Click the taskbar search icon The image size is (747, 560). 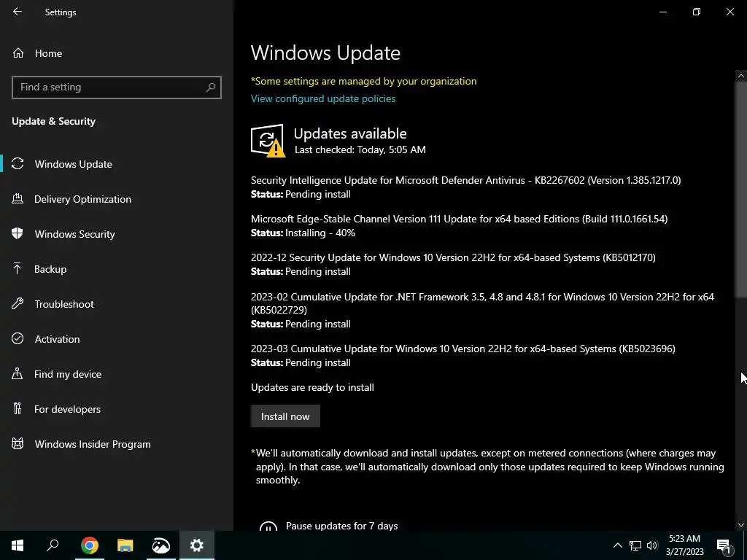(x=53, y=545)
